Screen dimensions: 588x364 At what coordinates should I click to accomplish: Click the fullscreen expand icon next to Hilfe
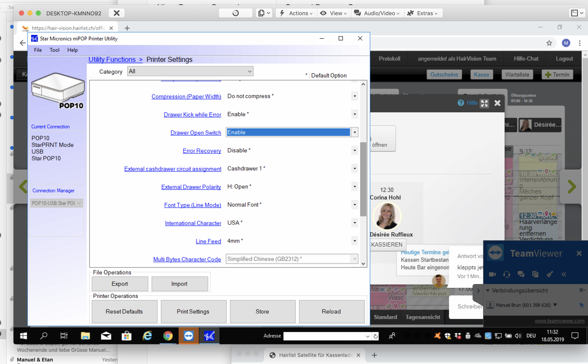tap(484, 103)
